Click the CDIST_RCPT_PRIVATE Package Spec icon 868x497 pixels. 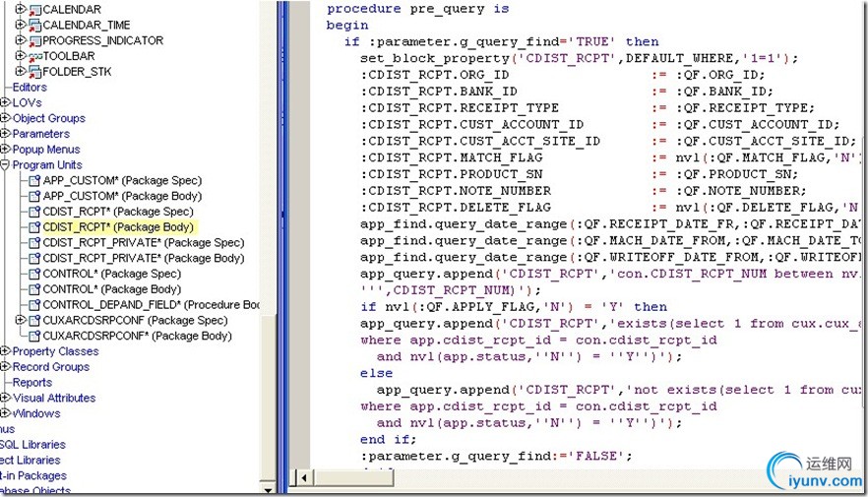coord(34,242)
